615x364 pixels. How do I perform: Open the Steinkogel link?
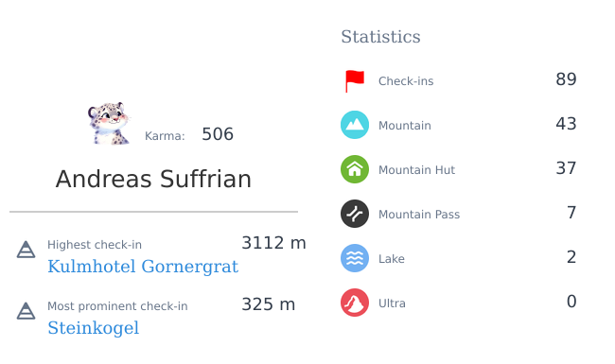(94, 328)
